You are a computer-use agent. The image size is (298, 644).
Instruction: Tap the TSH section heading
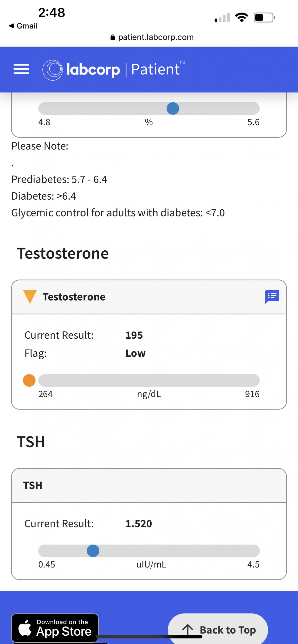coord(31,442)
